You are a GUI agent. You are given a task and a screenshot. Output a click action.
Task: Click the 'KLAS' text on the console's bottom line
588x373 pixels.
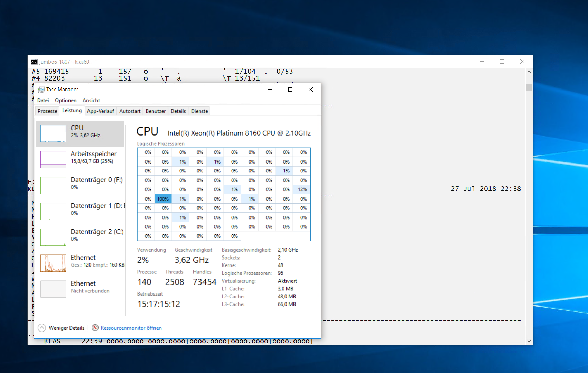point(52,341)
